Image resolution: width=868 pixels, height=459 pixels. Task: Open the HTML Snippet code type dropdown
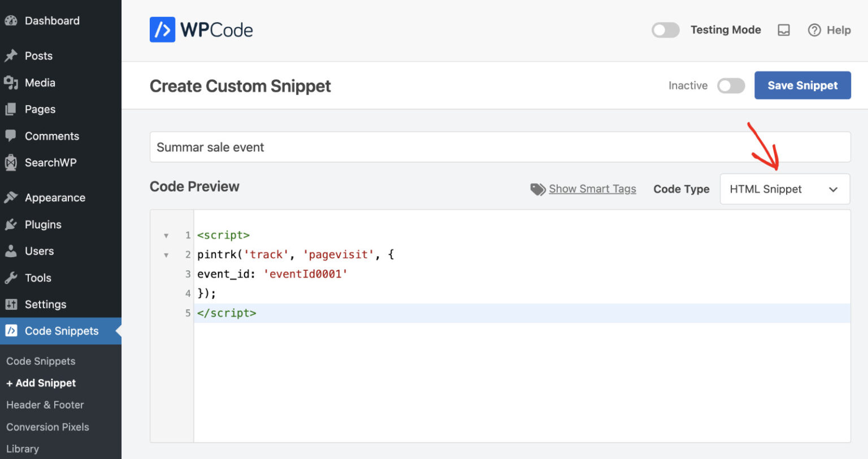[x=784, y=189]
